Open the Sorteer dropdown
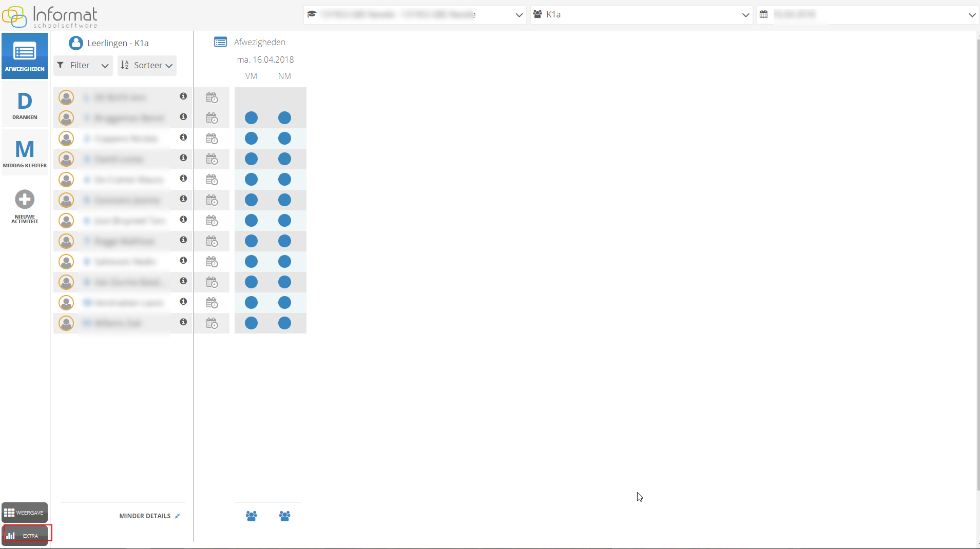The image size is (980, 549). [147, 66]
